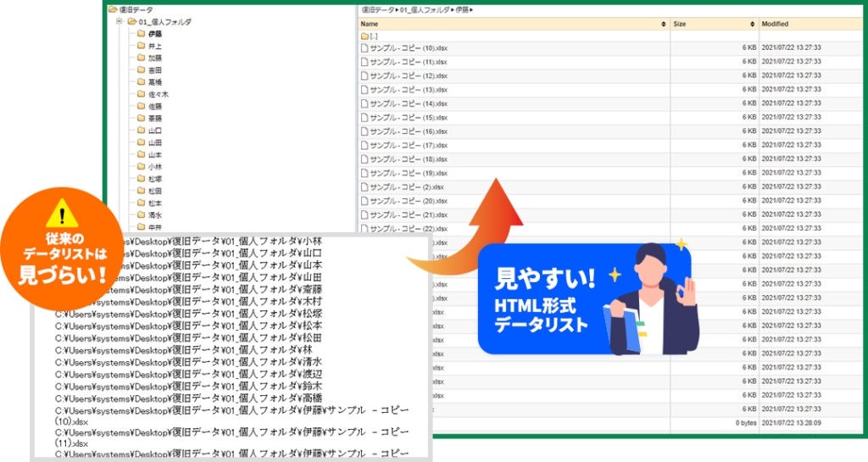Open the 伊藤 folder in tree
The height and width of the screenshot is (462, 868).
pyautogui.click(x=154, y=34)
